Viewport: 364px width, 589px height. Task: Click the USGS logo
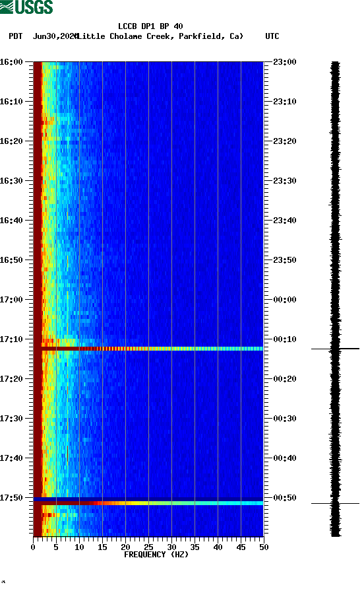click(x=26, y=7)
